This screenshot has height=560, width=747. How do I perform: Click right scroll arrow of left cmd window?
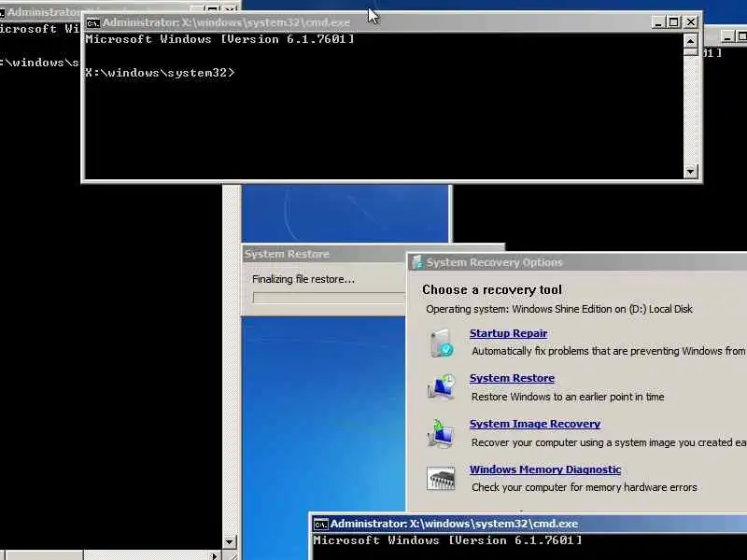tap(215, 555)
